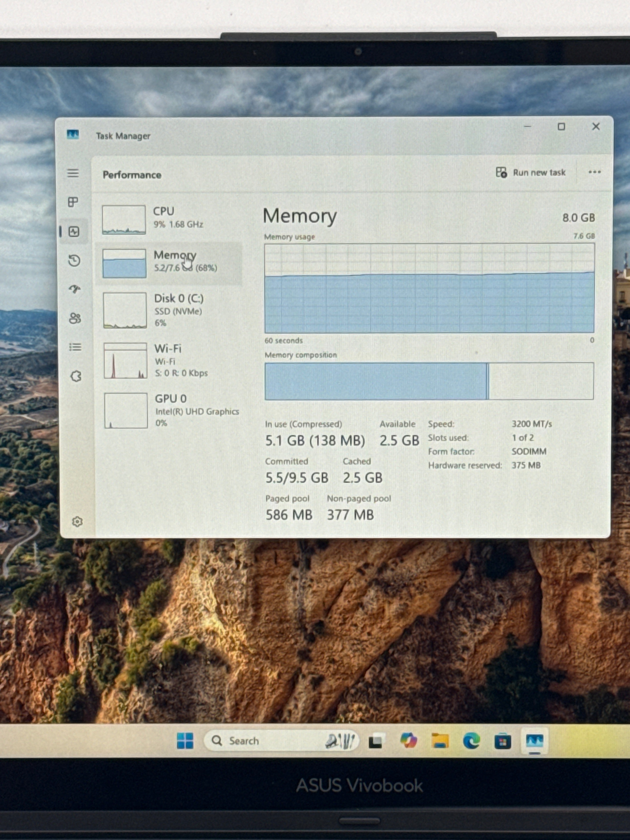Open Task View from the taskbar

(376, 741)
